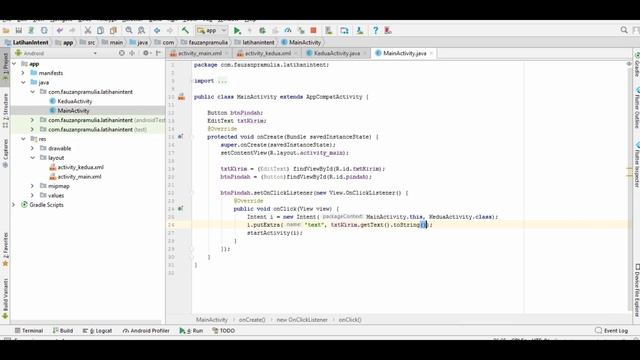640x360 pixels.
Task: Toggle Flutter Outline side panel
Action: 636,108
